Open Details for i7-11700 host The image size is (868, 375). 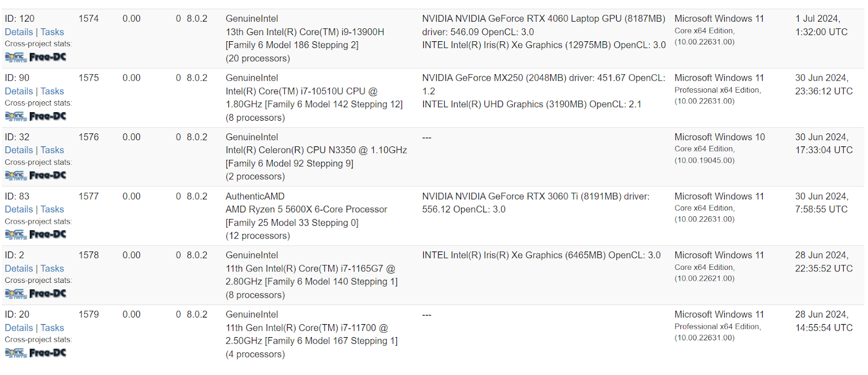click(19, 328)
